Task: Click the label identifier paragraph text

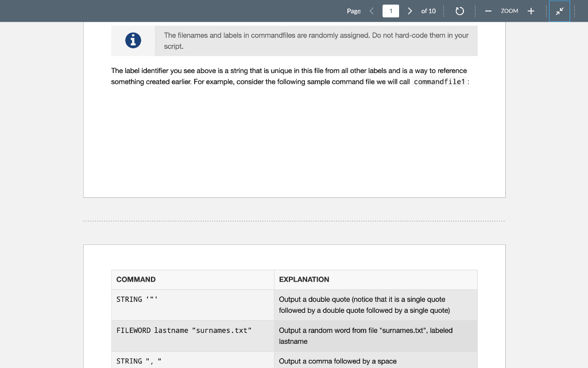Action: point(288,76)
